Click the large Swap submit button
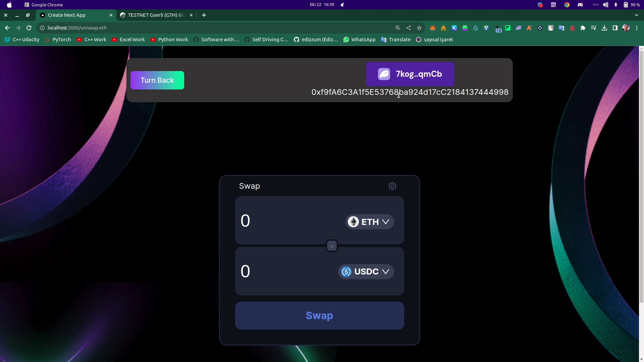644x362 pixels. pos(320,316)
